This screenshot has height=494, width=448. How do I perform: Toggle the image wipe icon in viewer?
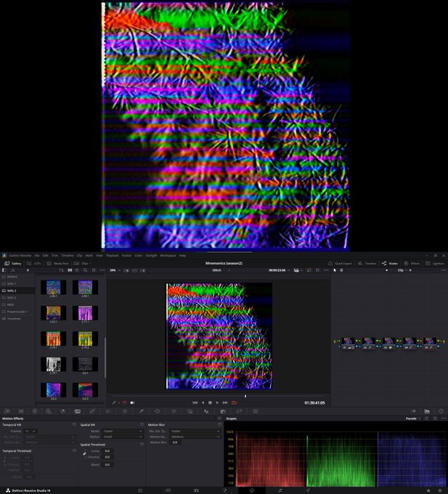[126, 270]
